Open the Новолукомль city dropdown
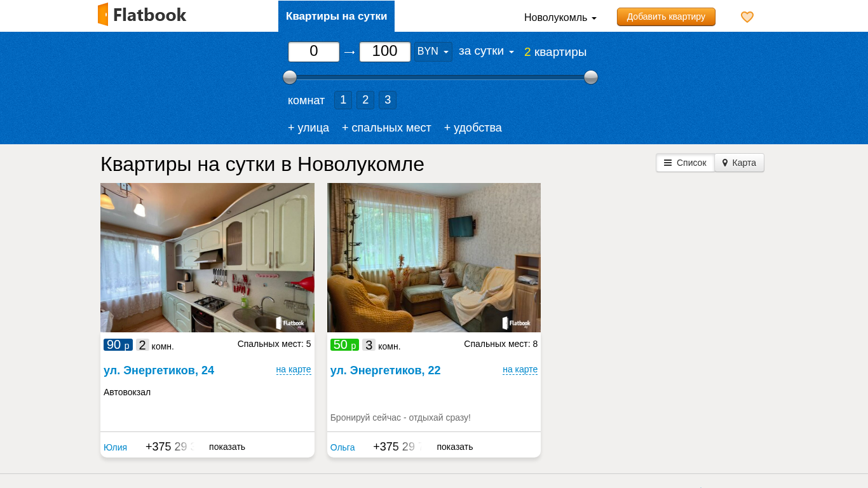The width and height of the screenshot is (868, 488). (560, 18)
